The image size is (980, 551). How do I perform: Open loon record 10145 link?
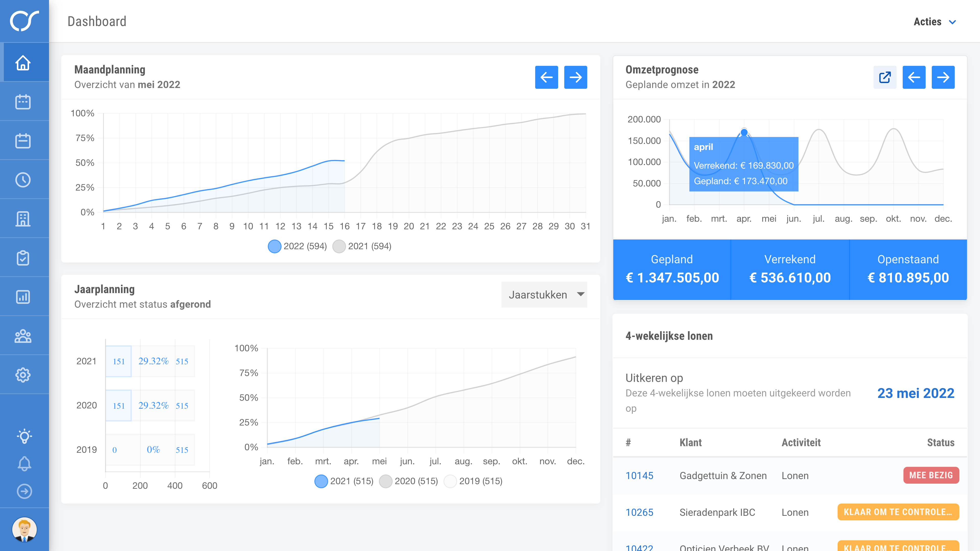[639, 476]
